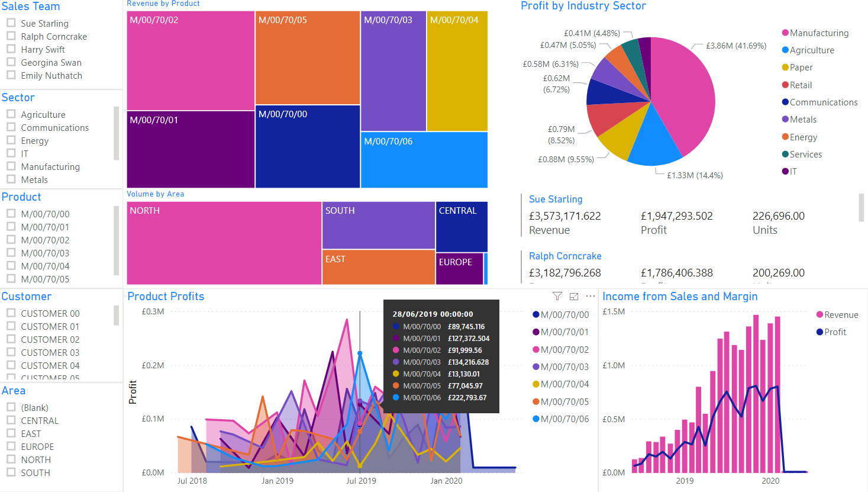The width and height of the screenshot is (868, 492).
Task: Select the SOUTH tile in Volume by Area
Action: point(379,225)
